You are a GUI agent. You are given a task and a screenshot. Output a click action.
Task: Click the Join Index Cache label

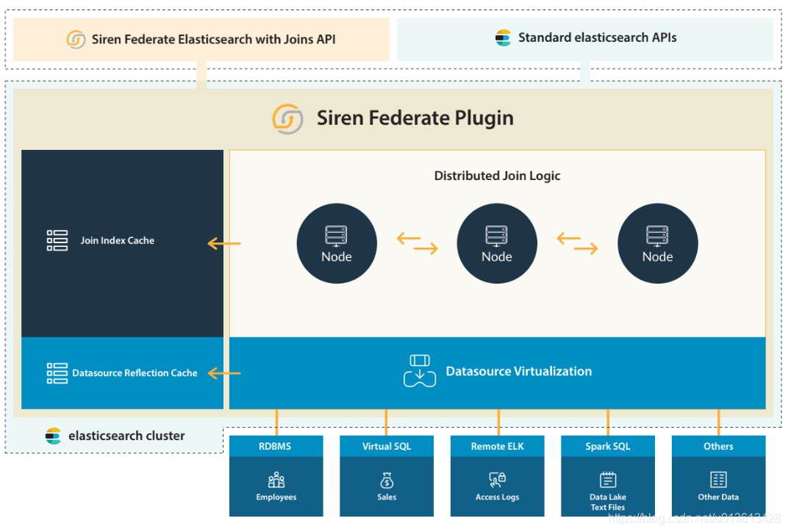tap(117, 240)
